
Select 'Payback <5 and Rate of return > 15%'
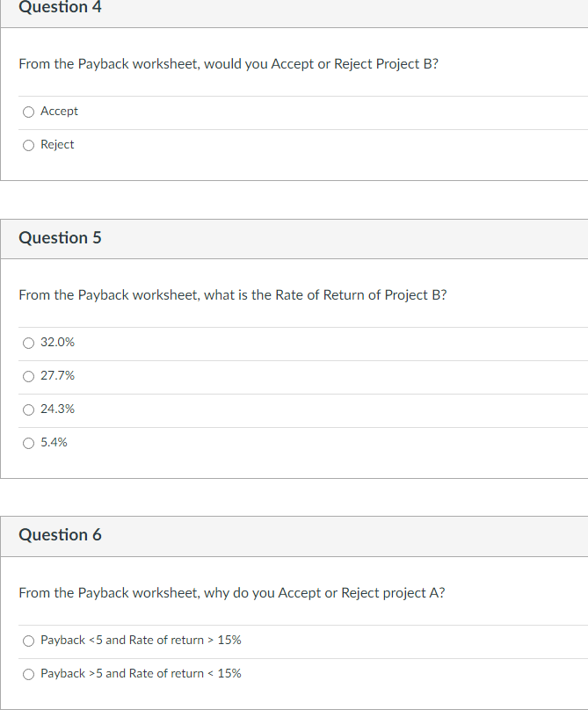click(x=28, y=641)
